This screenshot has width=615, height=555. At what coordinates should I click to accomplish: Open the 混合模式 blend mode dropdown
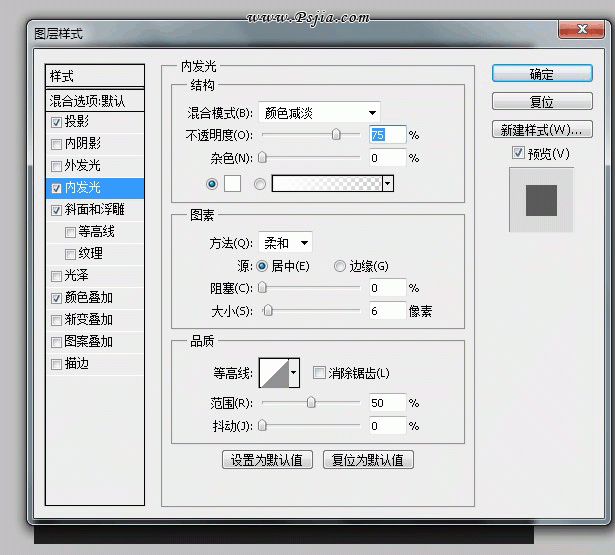pos(319,112)
